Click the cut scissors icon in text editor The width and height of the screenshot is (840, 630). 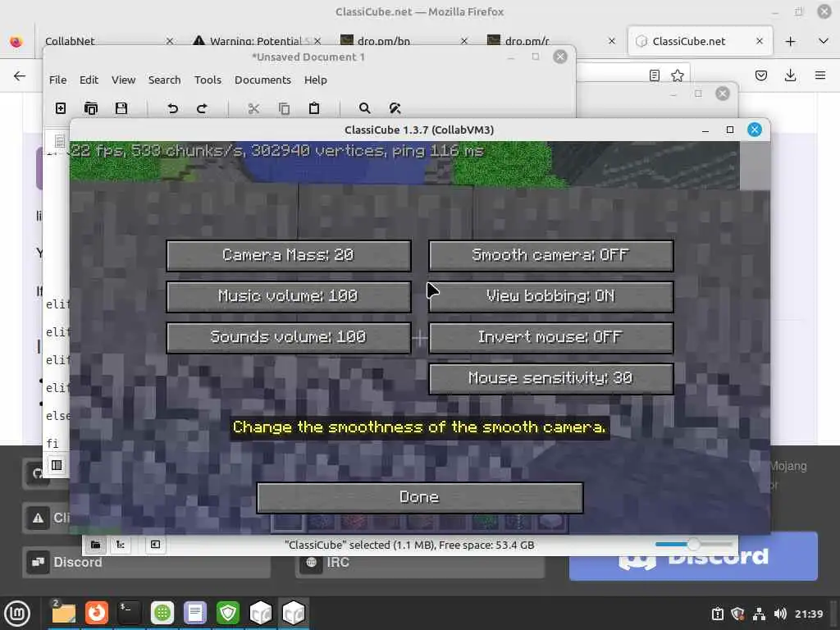pyautogui.click(x=253, y=108)
